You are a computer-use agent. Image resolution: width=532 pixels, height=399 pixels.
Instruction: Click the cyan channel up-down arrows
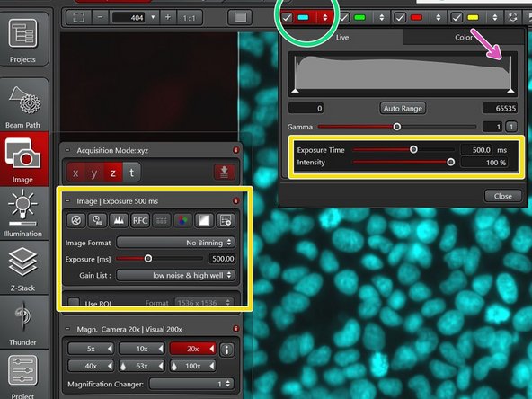(x=325, y=17)
